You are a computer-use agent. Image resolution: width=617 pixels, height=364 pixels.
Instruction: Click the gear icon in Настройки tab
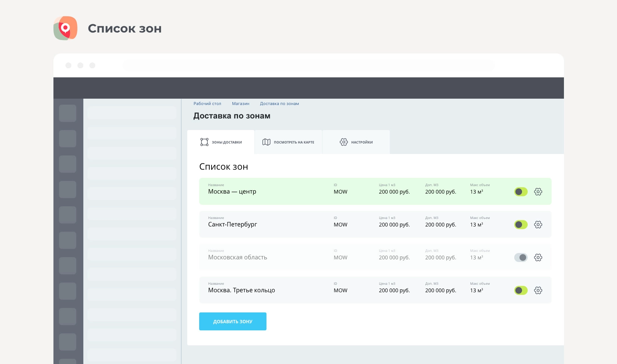coord(343,142)
